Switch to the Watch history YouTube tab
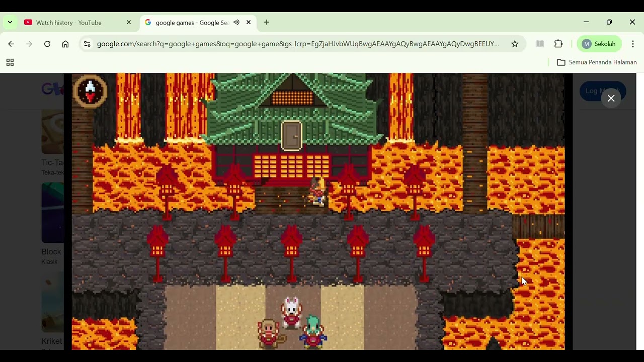Viewport: 644px width, 362px height. tap(69, 23)
